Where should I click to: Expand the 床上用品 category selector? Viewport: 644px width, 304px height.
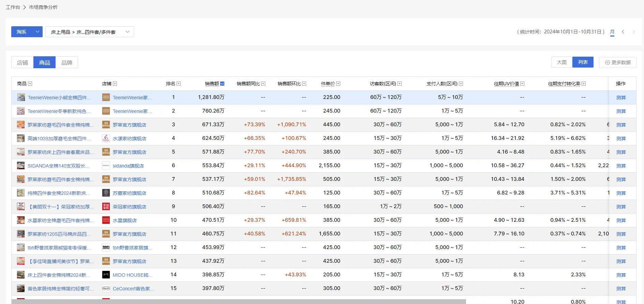point(90,32)
